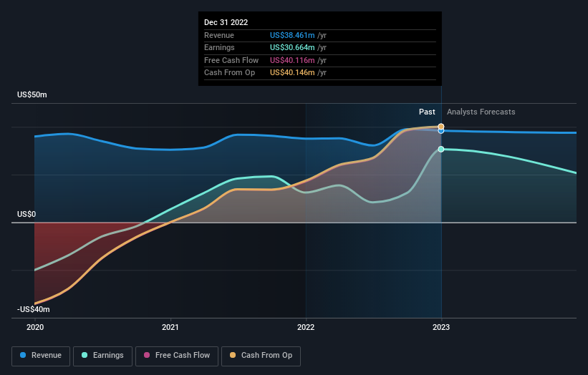Click the 2020 x-axis label
Viewport: 588px width, 375px height.
click(x=35, y=327)
